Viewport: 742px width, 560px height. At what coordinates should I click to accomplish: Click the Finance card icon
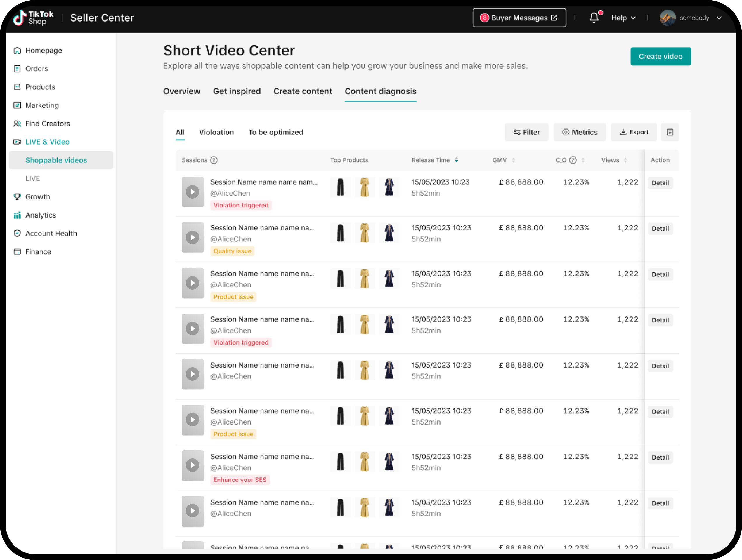pyautogui.click(x=17, y=251)
